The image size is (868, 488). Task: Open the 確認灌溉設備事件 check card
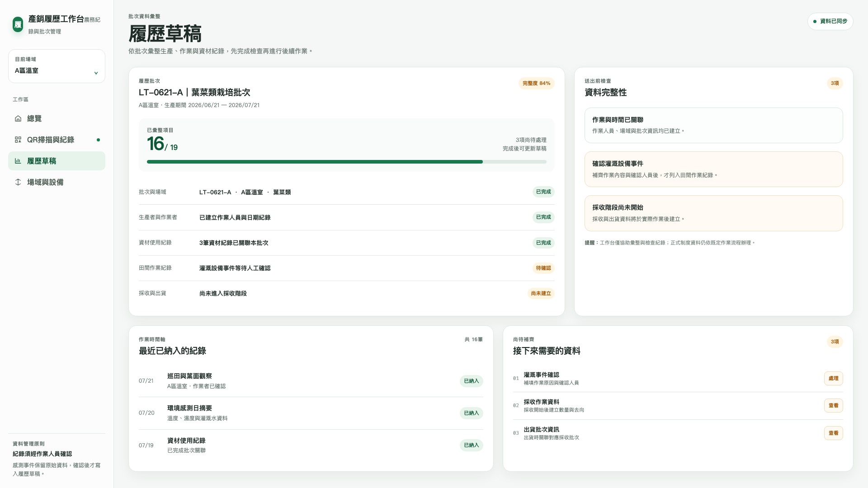point(713,169)
